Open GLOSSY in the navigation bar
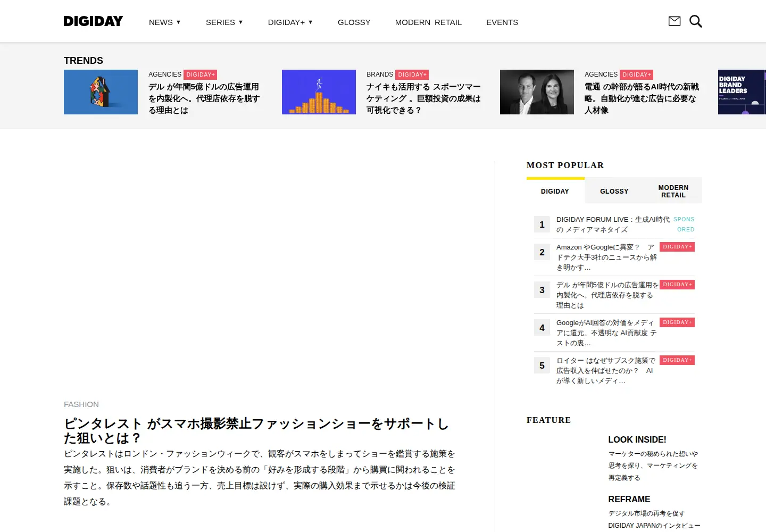This screenshot has height=532, width=766. click(x=354, y=22)
